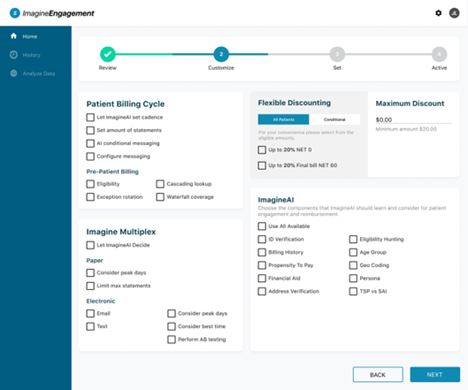Enable Exception rotation
The height and width of the screenshot is (390, 468).
(x=90, y=197)
